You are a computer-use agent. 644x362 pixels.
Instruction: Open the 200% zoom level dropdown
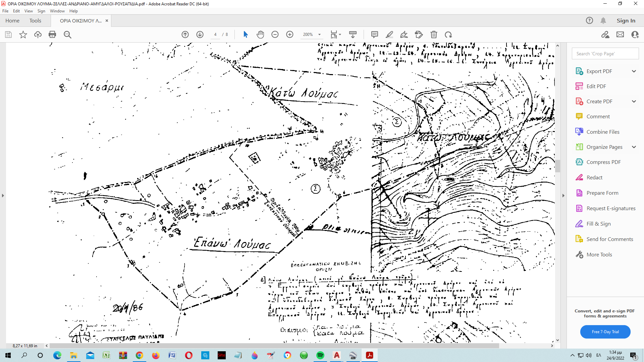click(319, 35)
